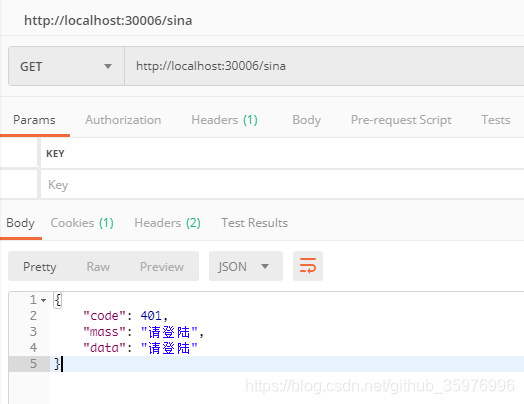Open the Authorization tab
Viewport: 524px width, 404px height.
point(123,120)
